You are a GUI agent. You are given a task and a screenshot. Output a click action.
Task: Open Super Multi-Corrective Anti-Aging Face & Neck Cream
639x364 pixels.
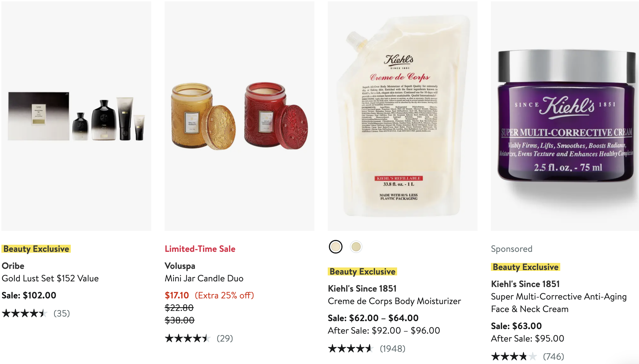(559, 303)
